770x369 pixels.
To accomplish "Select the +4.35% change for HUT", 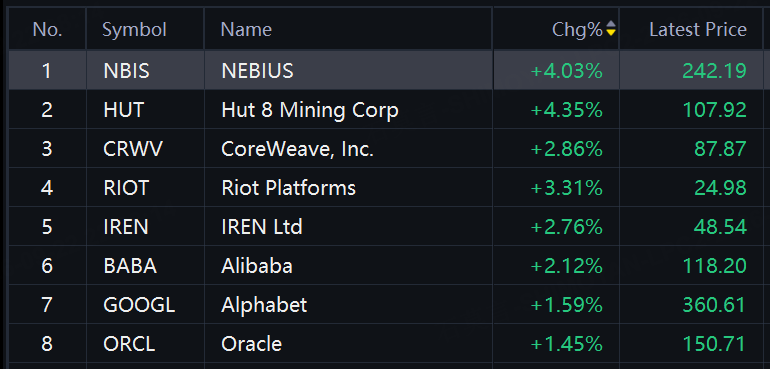I will click(x=567, y=110).
